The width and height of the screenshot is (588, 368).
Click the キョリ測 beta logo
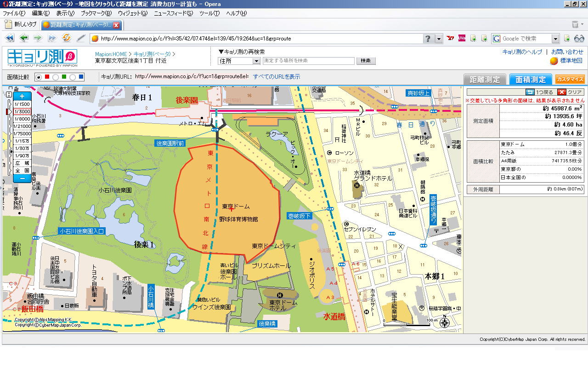[x=42, y=57]
